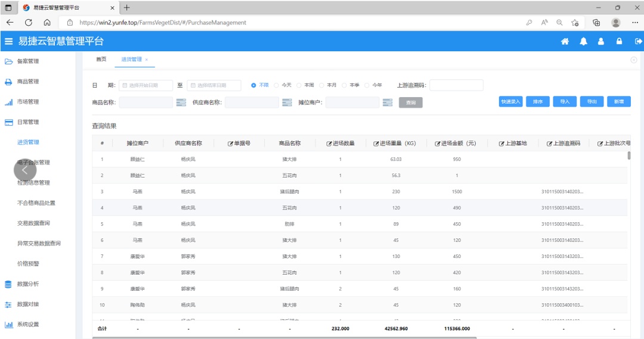The image size is (644, 339).
Task: Click the 上游追溯码 input field
Action: click(x=456, y=85)
